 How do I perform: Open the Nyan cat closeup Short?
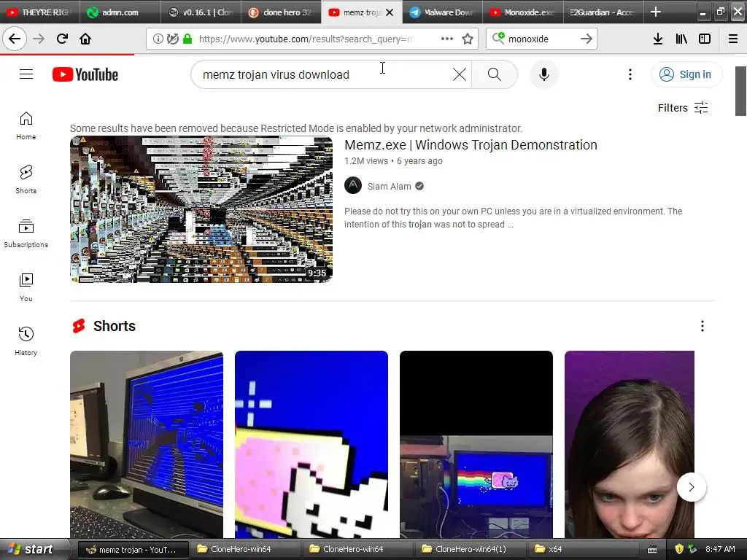click(311, 444)
